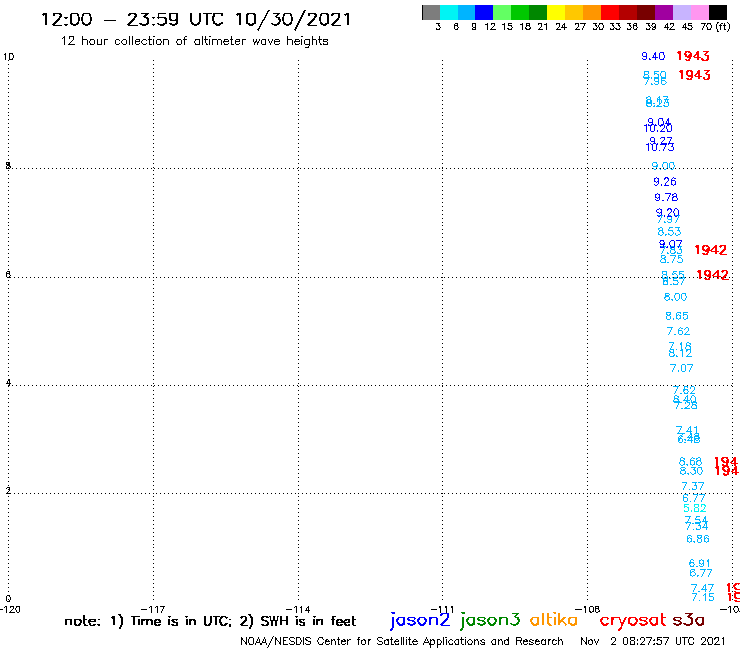The width and height of the screenshot is (740, 650).
Task: Click the 1943 time label beside 9.40
Action: click(x=693, y=56)
